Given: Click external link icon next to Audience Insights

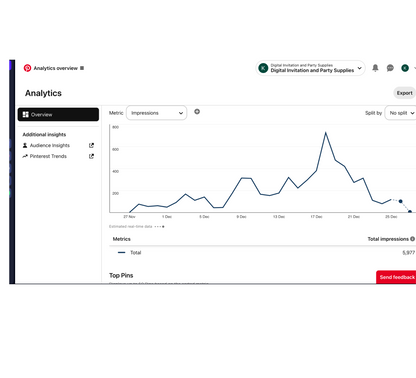Looking at the screenshot, I should pos(91,145).
